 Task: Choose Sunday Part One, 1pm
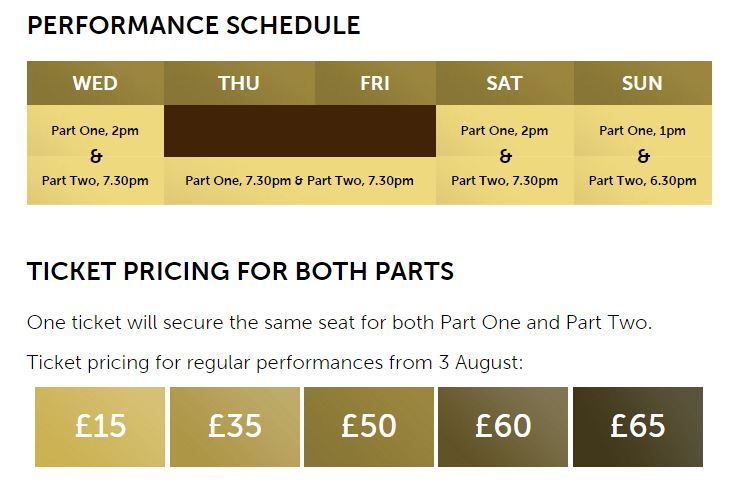point(642,130)
